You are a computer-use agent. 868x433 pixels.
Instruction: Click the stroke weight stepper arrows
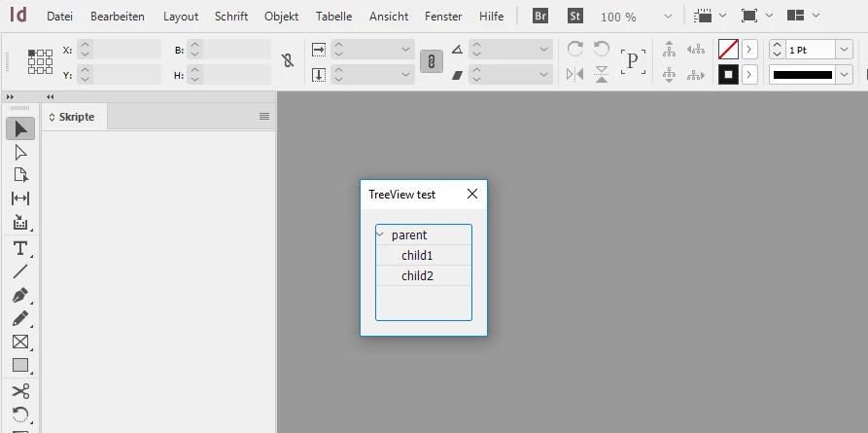(x=778, y=50)
